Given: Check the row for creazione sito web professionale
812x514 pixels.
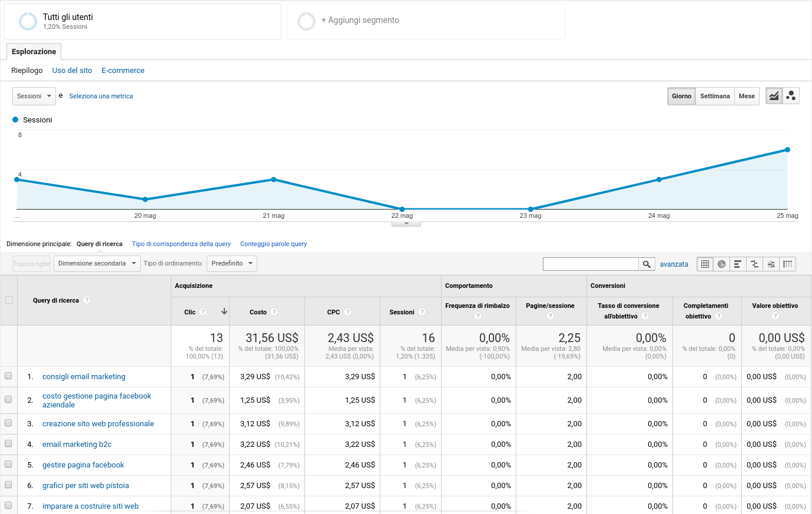Looking at the screenshot, I should [8, 423].
